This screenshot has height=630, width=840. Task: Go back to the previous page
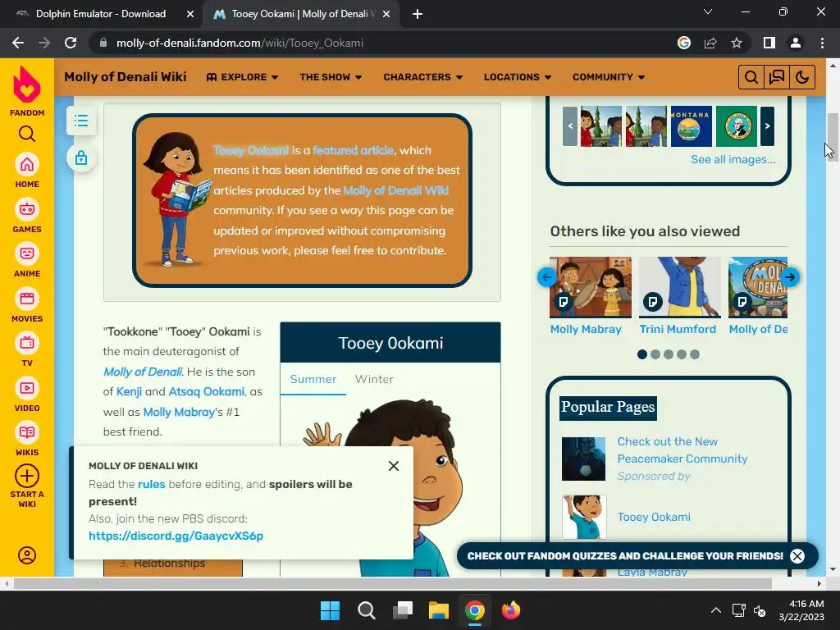(18, 43)
